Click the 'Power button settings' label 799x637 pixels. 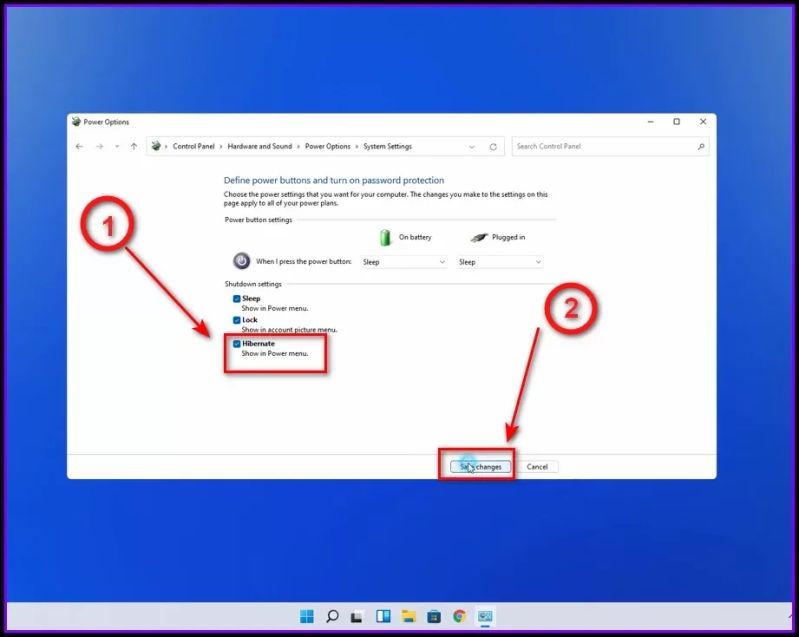258,220
